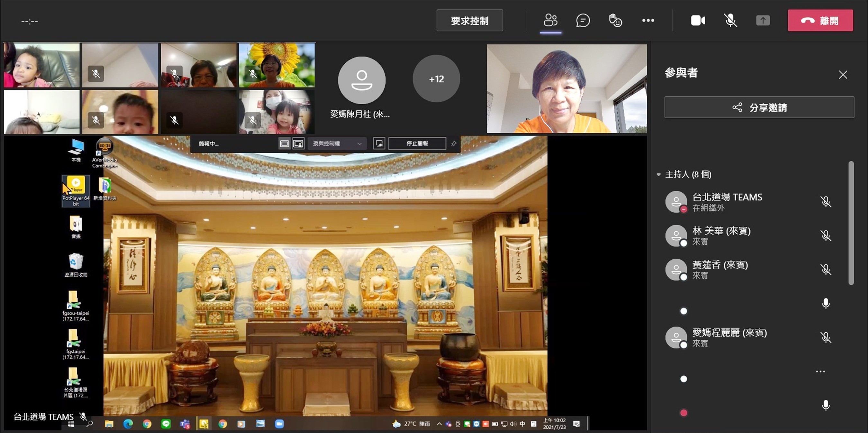
Task: Toggle mic for 台北道場 TEAMS participant
Action: tap(826, 202)
